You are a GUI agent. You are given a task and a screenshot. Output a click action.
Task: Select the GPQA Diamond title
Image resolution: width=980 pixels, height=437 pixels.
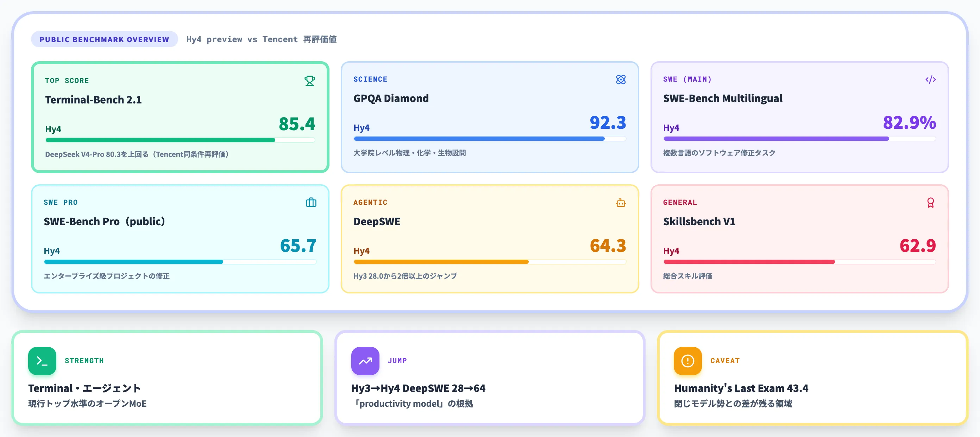click(x=391, y=98)
